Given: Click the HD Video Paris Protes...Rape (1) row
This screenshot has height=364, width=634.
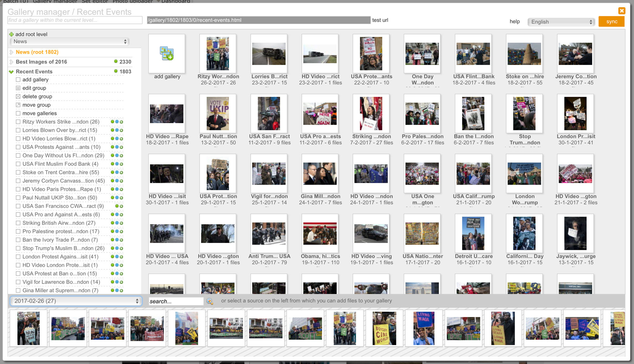Looking at the screenshot, I should [x=62, y=189].
